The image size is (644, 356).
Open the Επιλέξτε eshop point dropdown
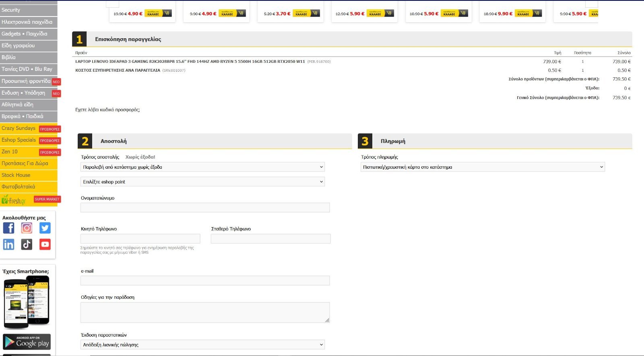click(x=202, y=182)
